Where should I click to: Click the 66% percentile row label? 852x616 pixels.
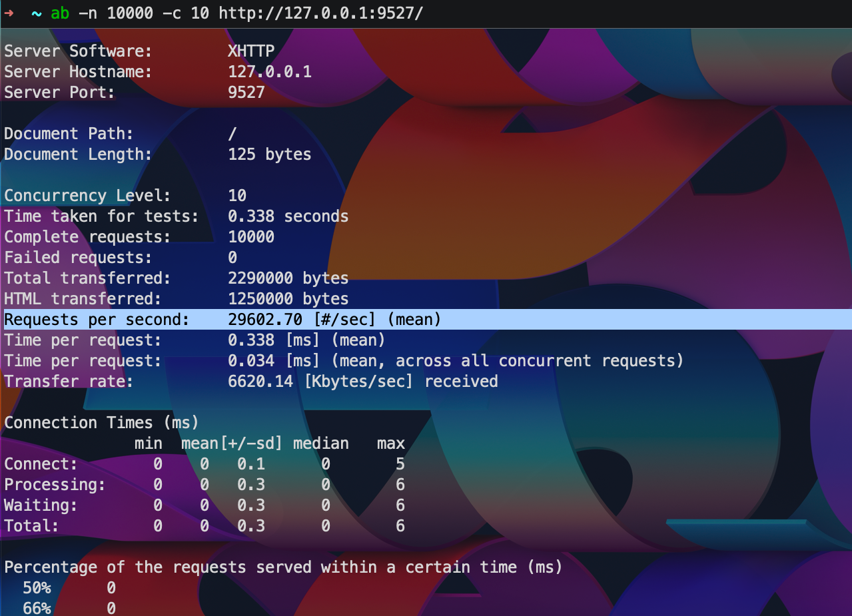pos(37,608)
